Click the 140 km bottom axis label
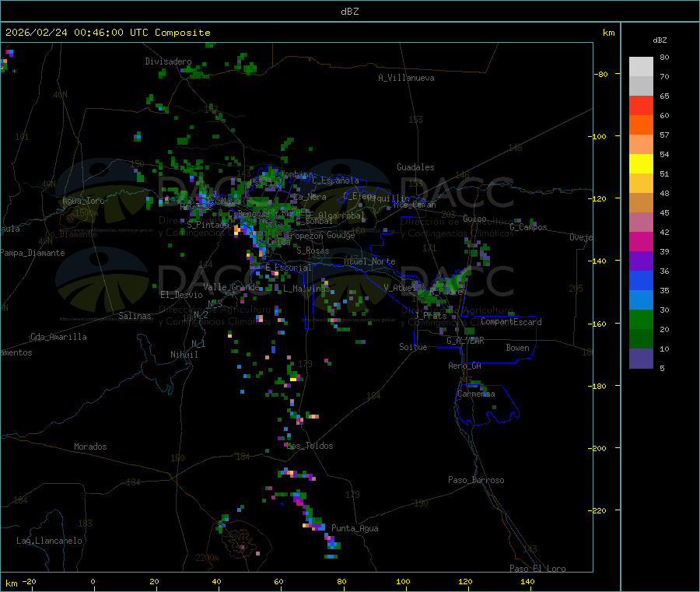Screen dimensions: 700x592 [527, 581]
